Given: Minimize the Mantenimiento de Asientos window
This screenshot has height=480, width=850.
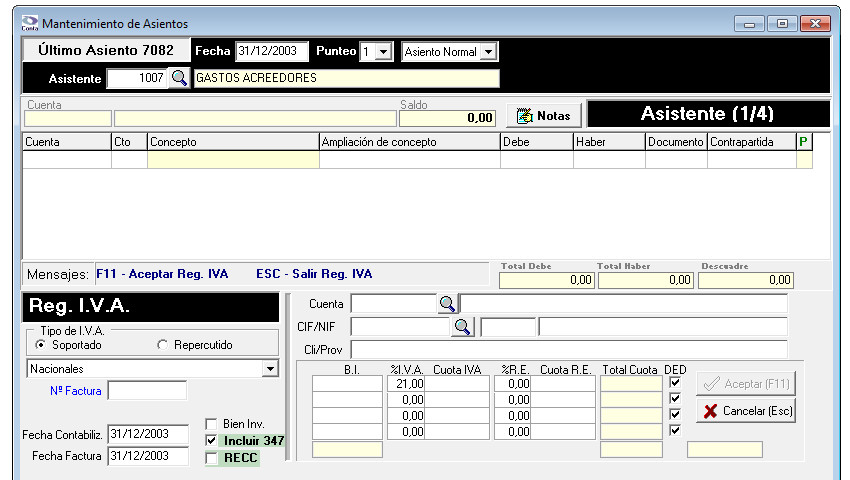Looking at the screenshot, I should coord(749,23).
